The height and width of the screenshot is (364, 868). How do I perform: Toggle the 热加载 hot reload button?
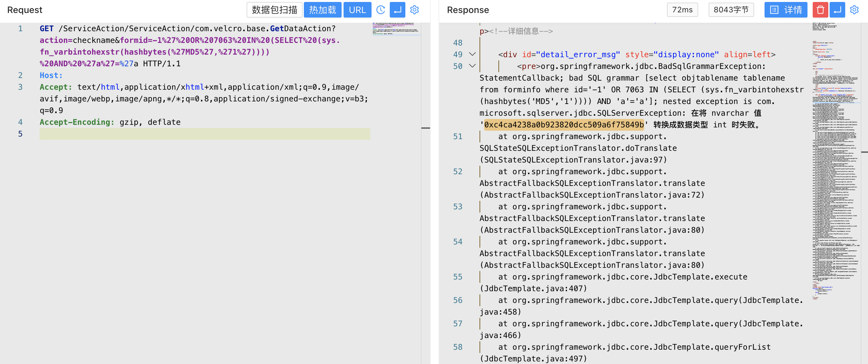click(x=322, y=10)
